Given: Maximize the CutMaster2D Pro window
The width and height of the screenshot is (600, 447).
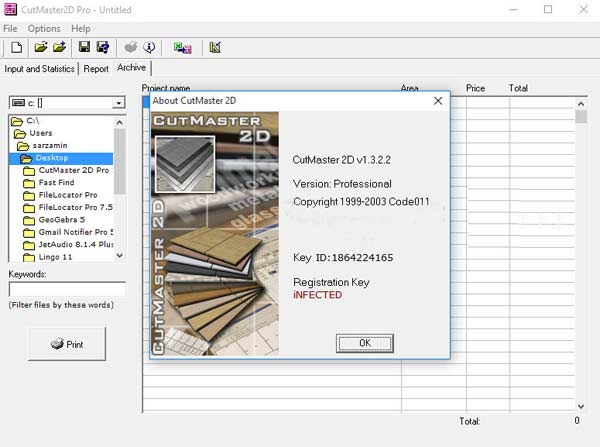Looking at the screenshot, I should tap(548, 9).
